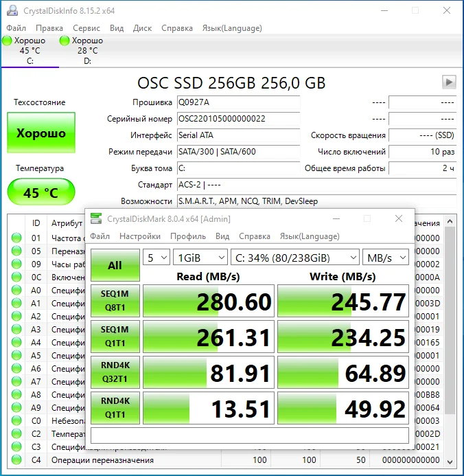
Task: Click scrollbar up arrow in attribute list
Action: coord(450,221)
